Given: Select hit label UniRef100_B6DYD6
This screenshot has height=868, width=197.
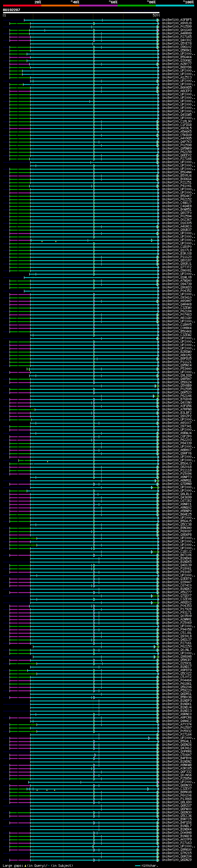Looking at the screenshot, I should pos(177,67).
